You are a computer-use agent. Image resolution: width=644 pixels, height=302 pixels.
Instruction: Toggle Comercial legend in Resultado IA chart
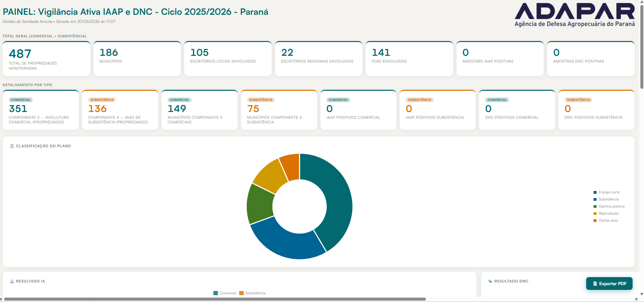click(225, 293)
